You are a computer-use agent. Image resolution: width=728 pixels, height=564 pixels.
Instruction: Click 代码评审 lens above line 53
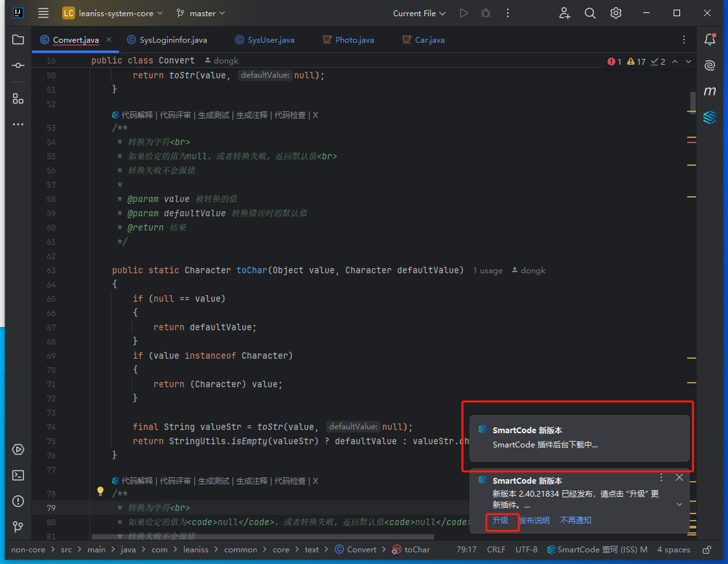pos(176,115)
